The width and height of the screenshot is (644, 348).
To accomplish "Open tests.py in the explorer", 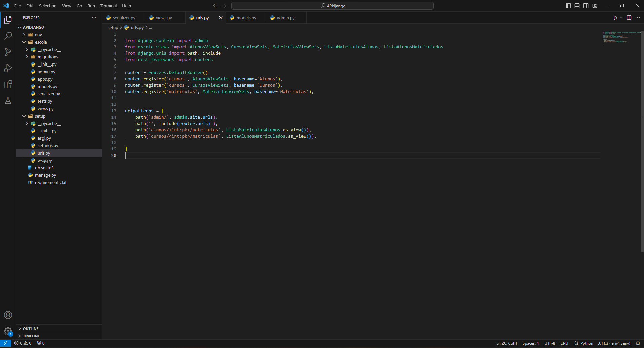I will 59,101.
